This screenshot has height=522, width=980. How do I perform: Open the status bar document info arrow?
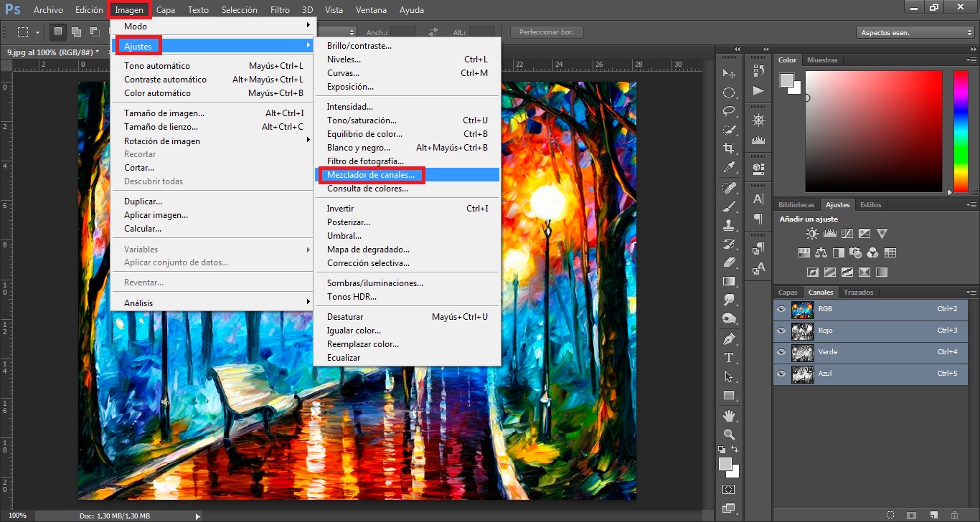[x=198, y=516]
